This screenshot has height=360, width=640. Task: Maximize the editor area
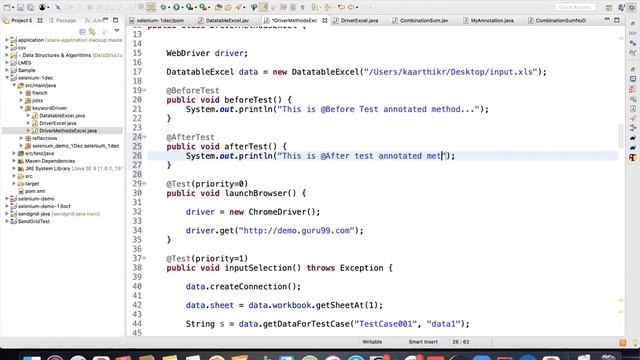[x=617, y=20]
